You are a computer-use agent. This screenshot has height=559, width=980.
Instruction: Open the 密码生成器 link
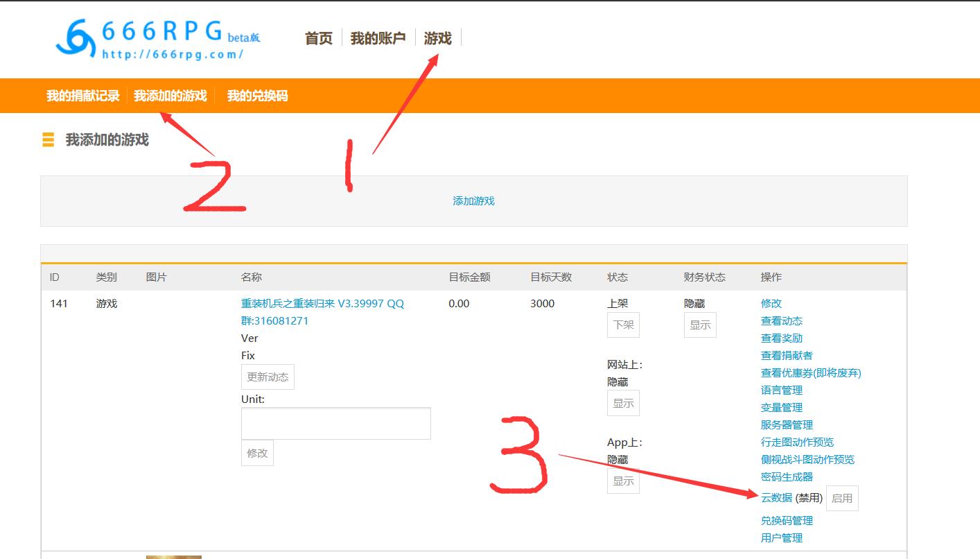coord(787,477)
